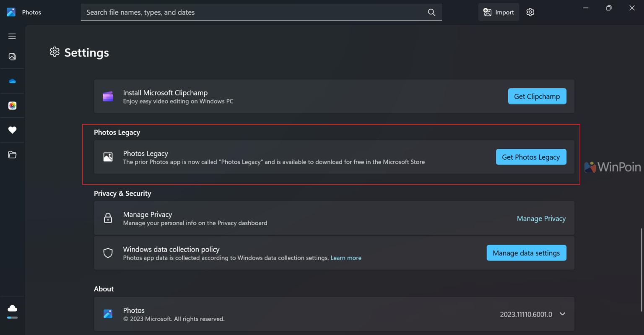Click Get Clipchamp button
Viewport: 644px width, 335px height.
click(537, 96)
